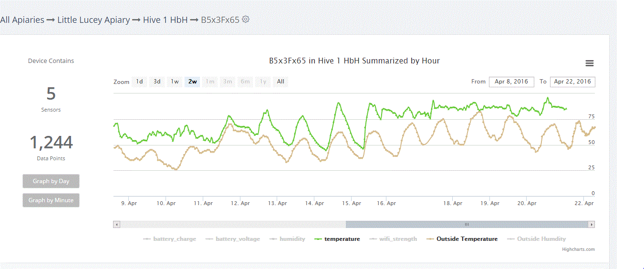Select the All zoom range
Image resolution: width=644 pixels, height=269 pixels.
click(280, 82)
